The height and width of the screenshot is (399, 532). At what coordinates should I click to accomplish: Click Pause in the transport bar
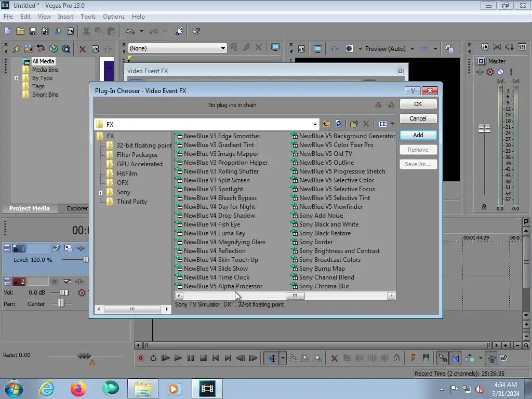[191, 358]
